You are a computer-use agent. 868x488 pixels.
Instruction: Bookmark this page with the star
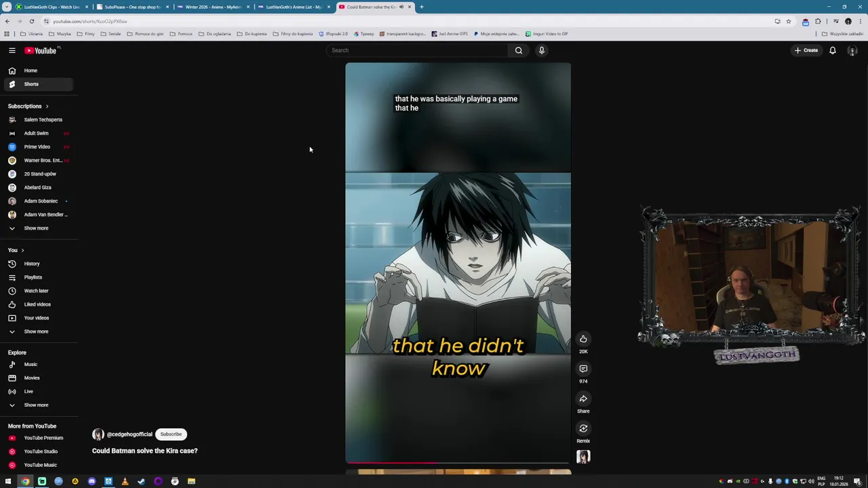(x=789, y=21)
